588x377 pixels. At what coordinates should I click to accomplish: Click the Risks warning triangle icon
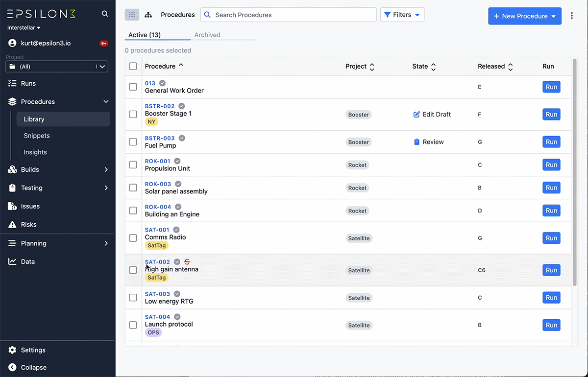(x=12, y=225)
